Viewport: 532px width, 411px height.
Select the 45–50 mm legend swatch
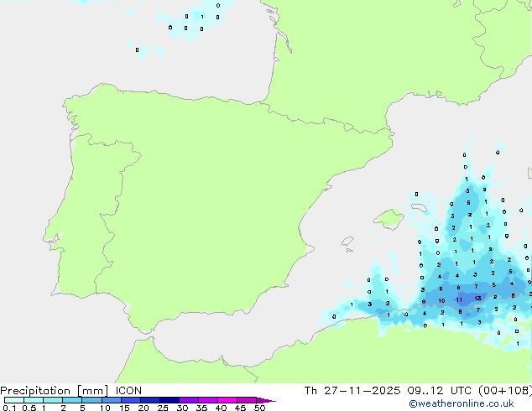pos(247,400)
